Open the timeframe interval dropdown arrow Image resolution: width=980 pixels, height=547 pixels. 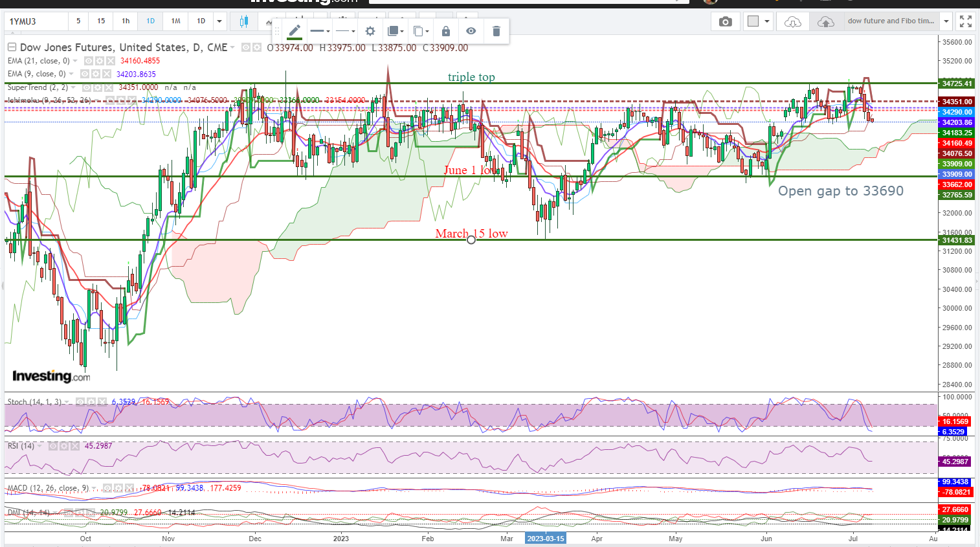click(219, 21)
